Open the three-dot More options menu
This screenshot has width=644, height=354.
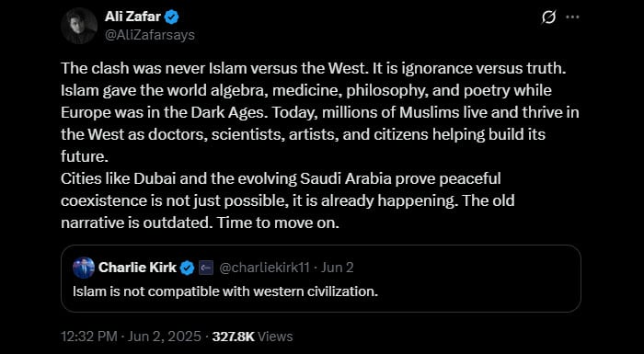[572, 17]
